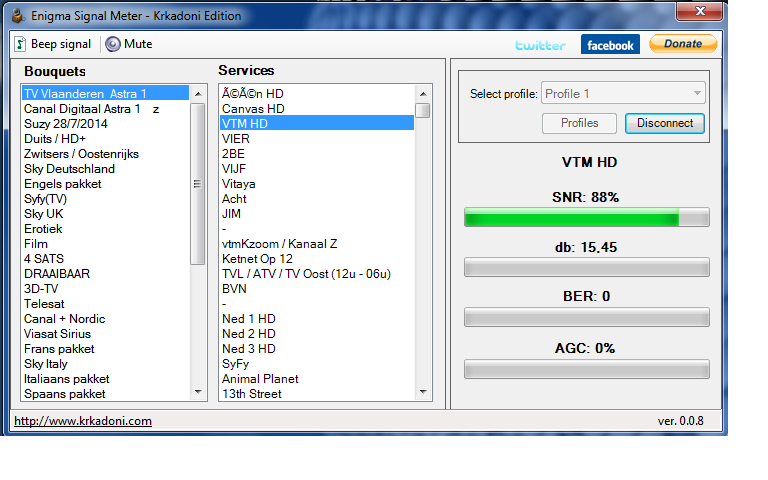Click the Disconnect button

[665, 123]
